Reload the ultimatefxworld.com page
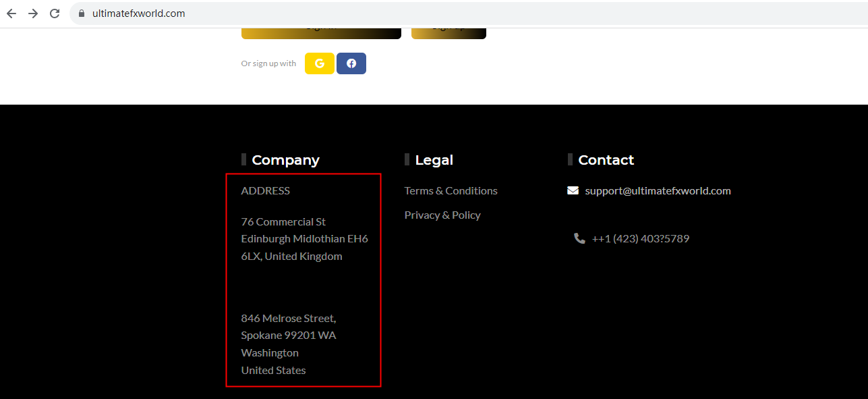This screenshot has height=399, width=868. 55,14
